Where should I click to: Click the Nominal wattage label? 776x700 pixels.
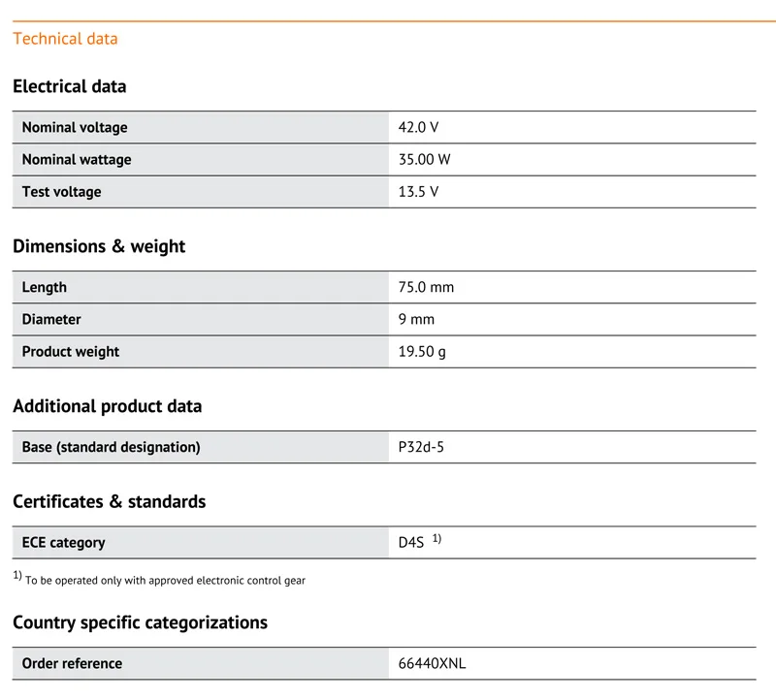[x=77, y=160]
